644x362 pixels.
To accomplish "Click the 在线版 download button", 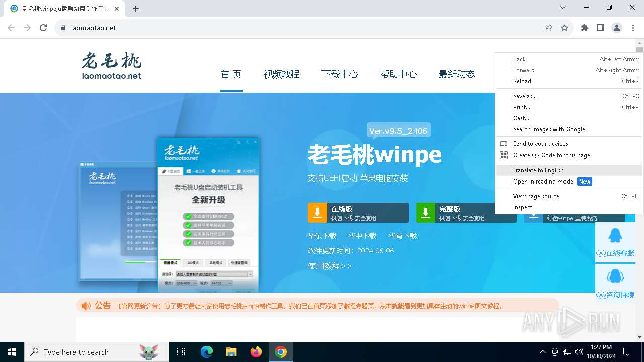I will pos(358,213).
